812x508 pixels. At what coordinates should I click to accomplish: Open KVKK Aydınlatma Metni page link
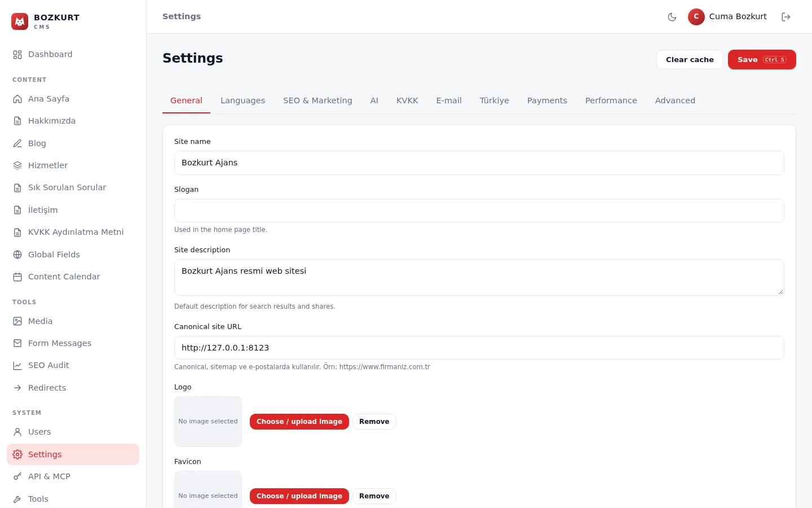73,232
